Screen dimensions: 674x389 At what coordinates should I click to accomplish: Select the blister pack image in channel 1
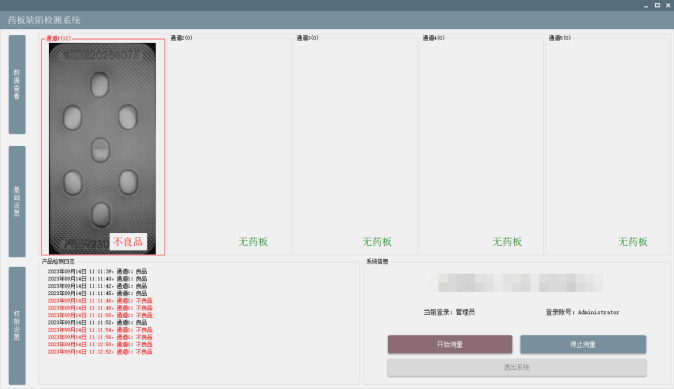point(102,148)
